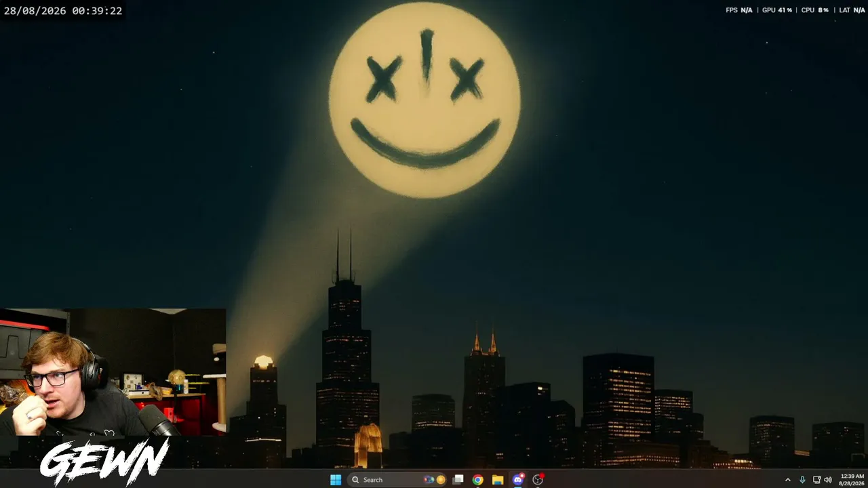Open the taskbar clock and date
This screenshot has width=868, height=488.
852,480
